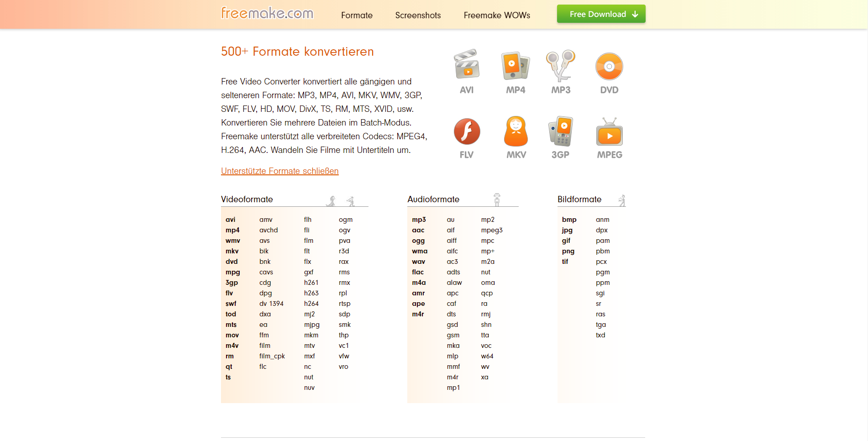Click the 'avchd' format entry
The width and height of the screenshot is (868, 441).
pyautogui.click(x=268, y=230)
